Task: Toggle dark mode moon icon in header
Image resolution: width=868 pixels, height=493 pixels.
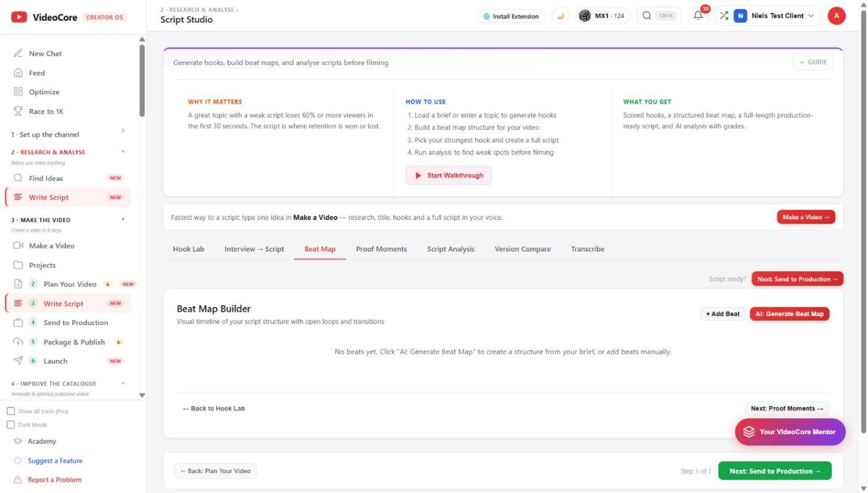Action: 560,16
